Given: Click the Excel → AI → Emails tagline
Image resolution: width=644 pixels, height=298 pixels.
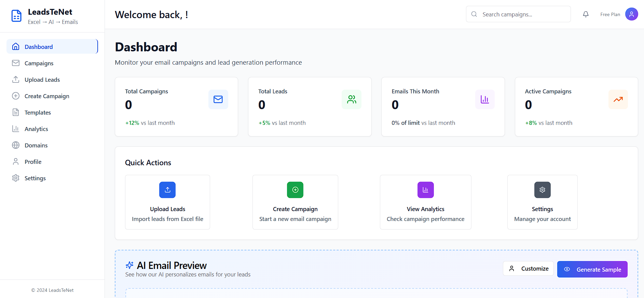Looking at the screenshot, I should pos(53,22).
